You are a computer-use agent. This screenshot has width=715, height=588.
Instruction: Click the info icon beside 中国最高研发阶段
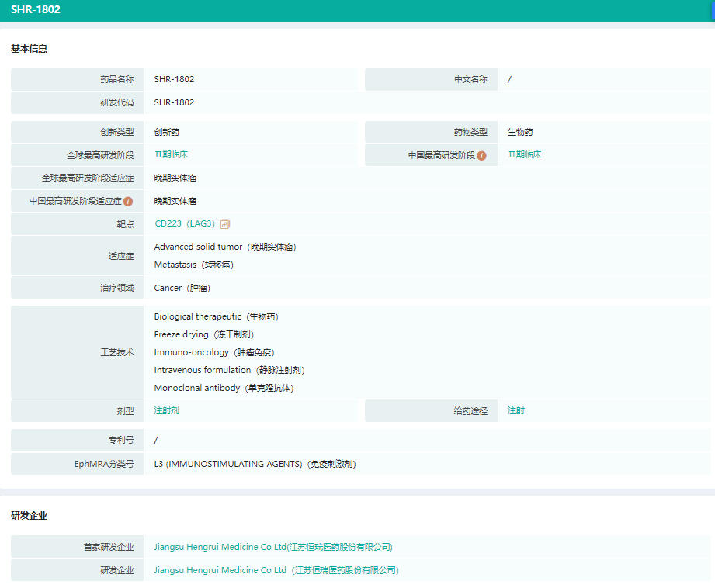click(x=481, y=155)
